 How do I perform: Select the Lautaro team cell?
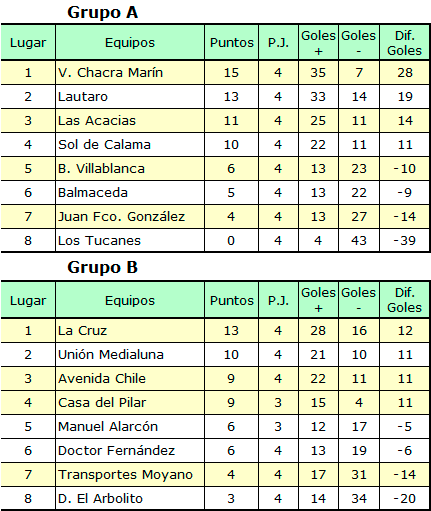[x=130, y=96]
